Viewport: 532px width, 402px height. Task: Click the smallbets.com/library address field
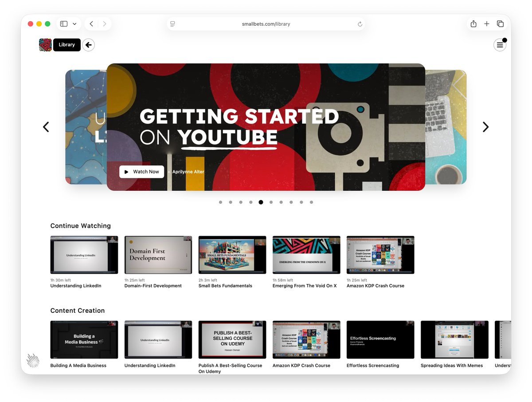click(x=266, y=24)
